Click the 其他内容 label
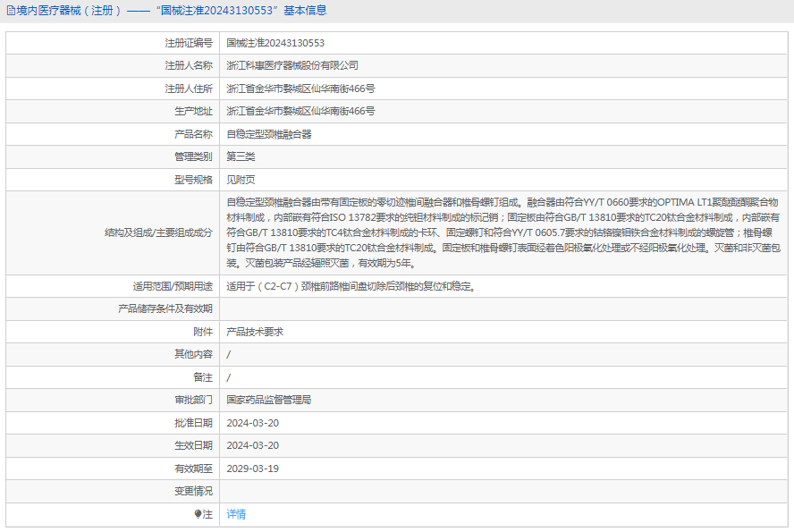Screen dimensions: 794x532 point(193,354)
